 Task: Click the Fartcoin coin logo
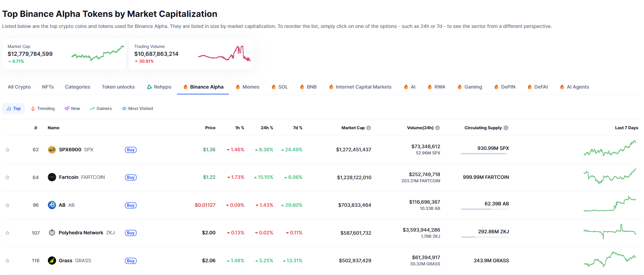point(52,177)
